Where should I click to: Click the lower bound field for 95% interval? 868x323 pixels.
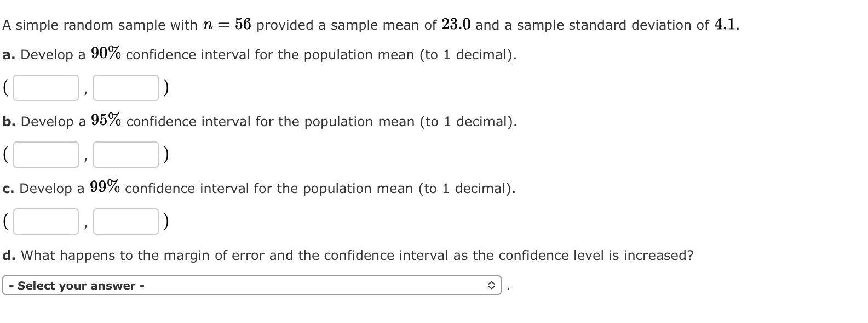[46, 155]
